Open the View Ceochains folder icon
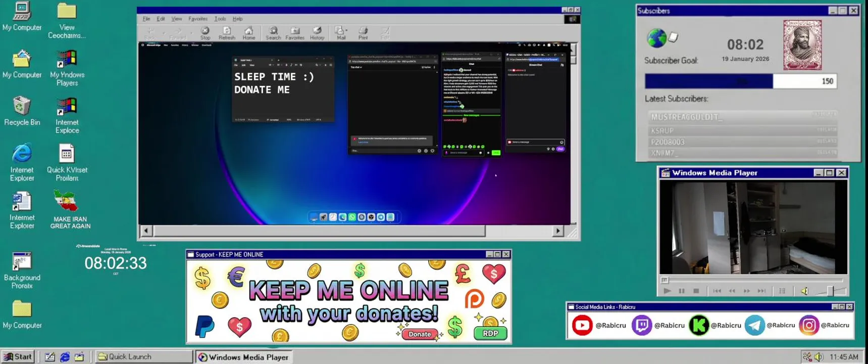Viewport: 868px width, 364px height. 66,11
